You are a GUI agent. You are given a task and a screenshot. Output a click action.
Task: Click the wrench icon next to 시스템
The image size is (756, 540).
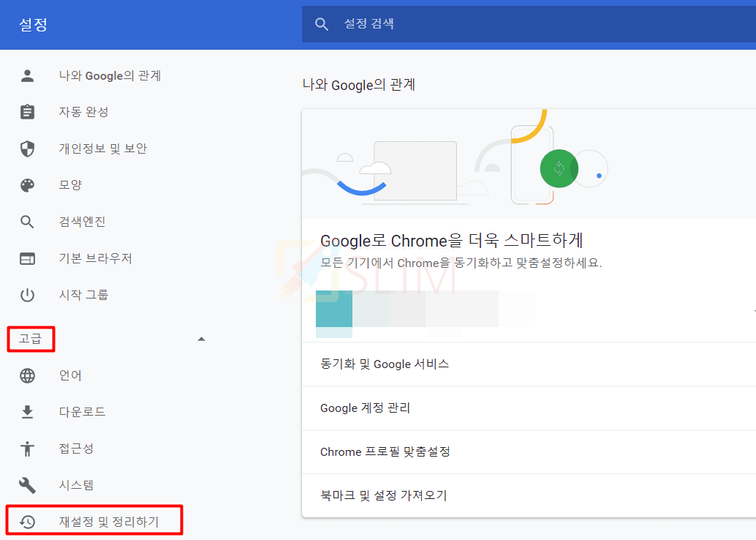pyautogui.click(x=28, y=485)
